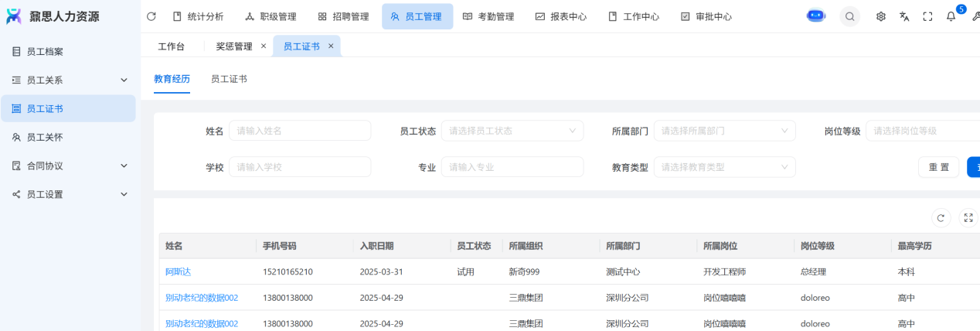980x331 pixels.
Task: Expand the 员工关系 sidebar menu
Action: tap(124, 80)
